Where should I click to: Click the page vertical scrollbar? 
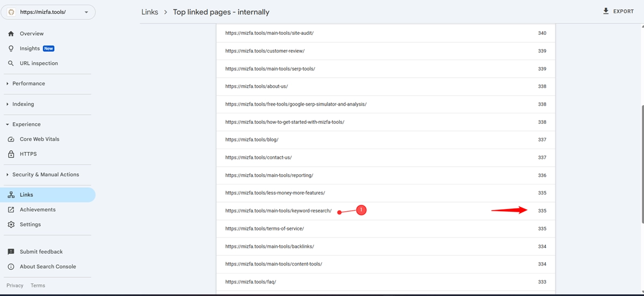(x=642, y=161)
